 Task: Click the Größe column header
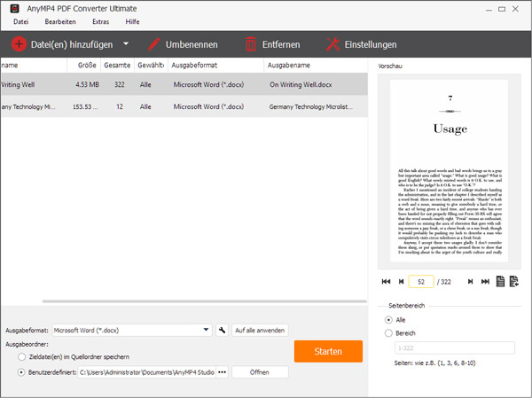[x=84, y=65]
